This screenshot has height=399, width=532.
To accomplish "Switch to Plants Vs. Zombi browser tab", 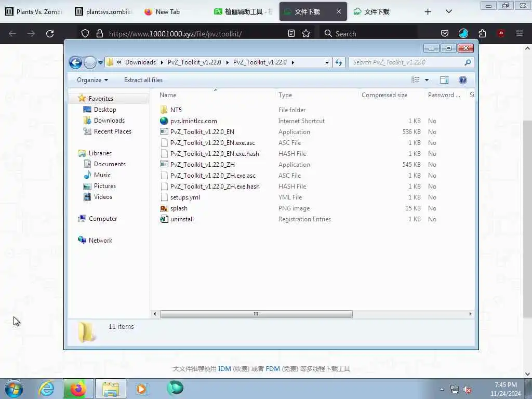I will tap(34, 11).
